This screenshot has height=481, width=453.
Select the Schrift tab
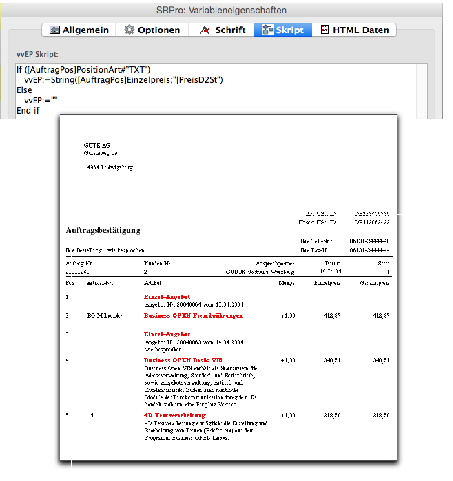pyautogui.click(x=222, y=30)
